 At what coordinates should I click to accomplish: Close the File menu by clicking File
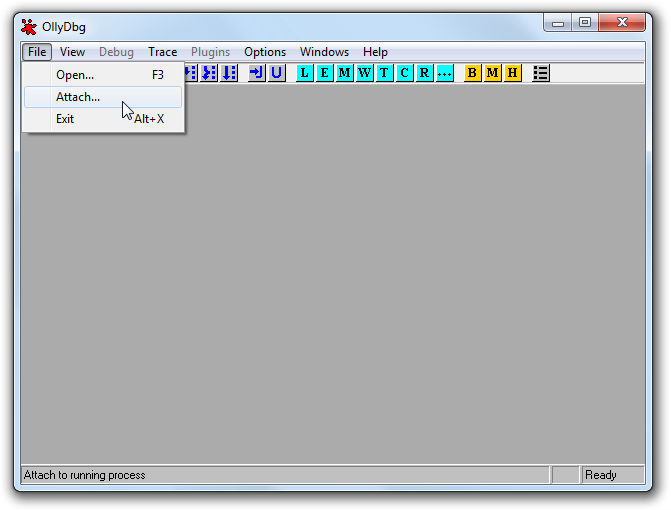tap(37, 52)
